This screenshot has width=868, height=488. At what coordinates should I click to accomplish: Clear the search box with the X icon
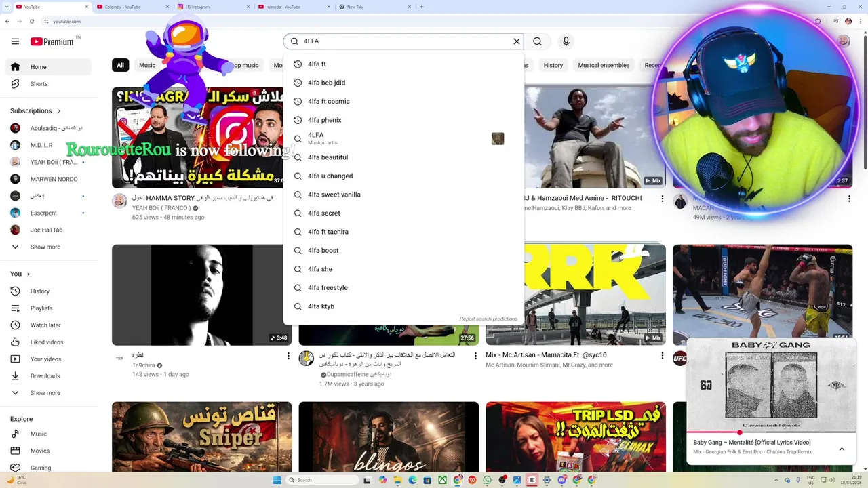517,41
